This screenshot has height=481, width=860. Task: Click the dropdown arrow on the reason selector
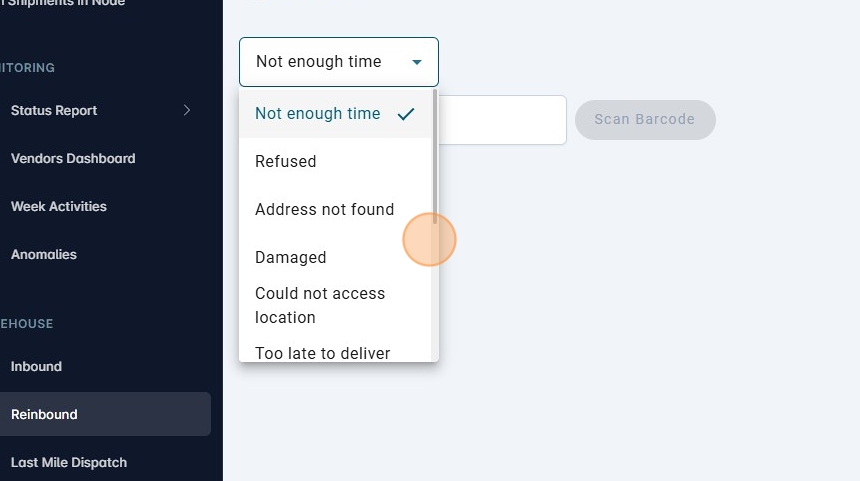(417, 62)
